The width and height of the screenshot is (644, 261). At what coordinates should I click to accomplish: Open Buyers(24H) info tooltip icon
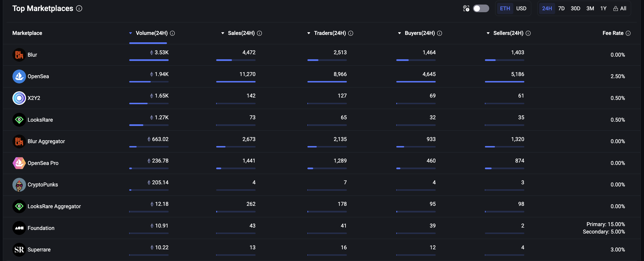(x=440, y=33)
